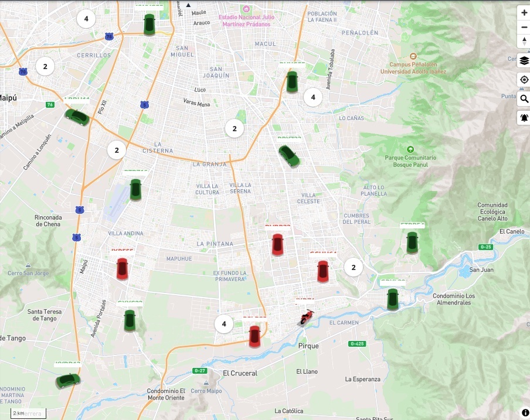Open the map search tool
The width and height of the screenshot is (530, 420).
click(524, 99)
